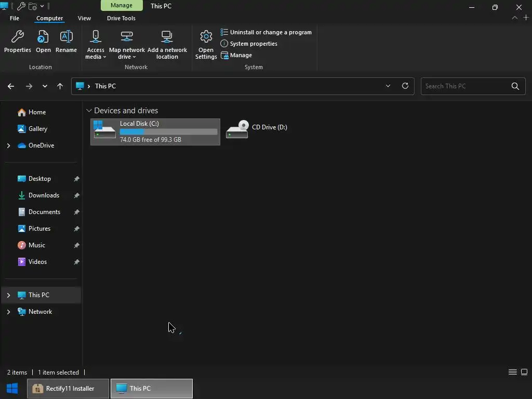Open the Map network drive dropdown
This screenshot has height=399, width=532.
click(x=127, y=45)
